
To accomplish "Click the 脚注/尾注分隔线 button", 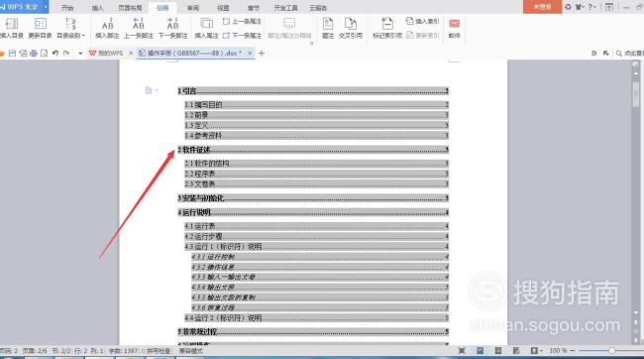I will click(289, 28).
